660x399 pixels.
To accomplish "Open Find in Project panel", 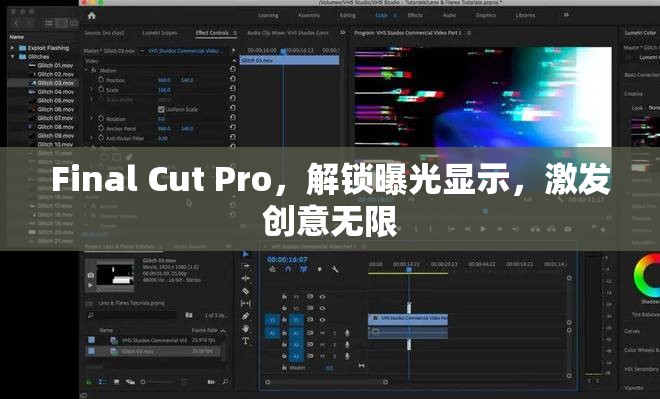I will click(225, 382).
